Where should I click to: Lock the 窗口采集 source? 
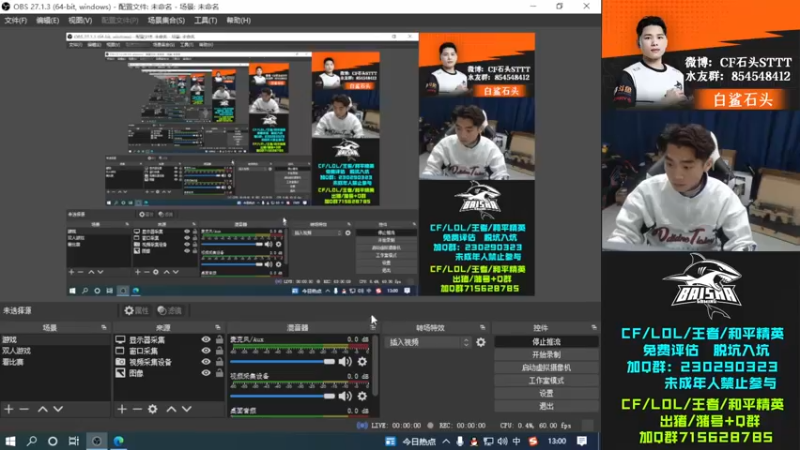(219, 351)
